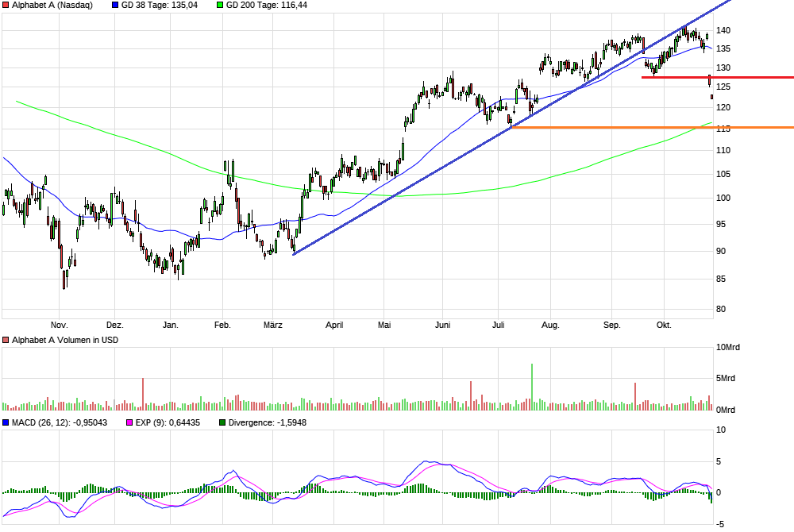
Task: Click the 90 price axis value
Action: (x=721, y=251)
